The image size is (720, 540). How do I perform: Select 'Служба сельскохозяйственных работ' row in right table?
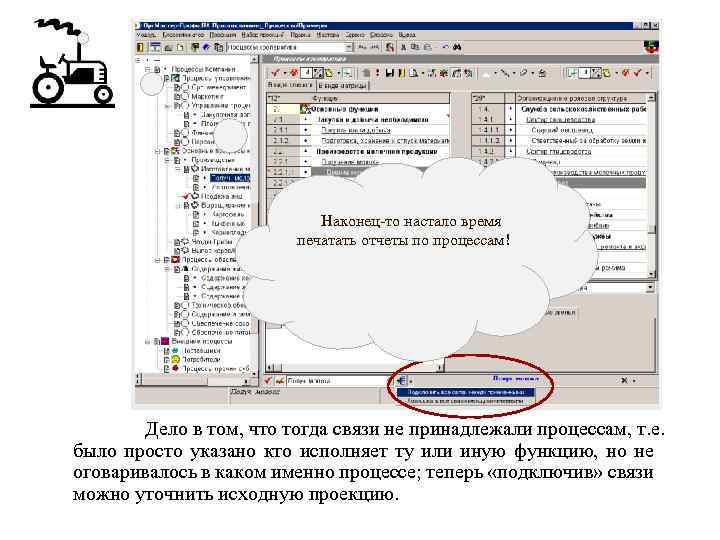point(559,109)
